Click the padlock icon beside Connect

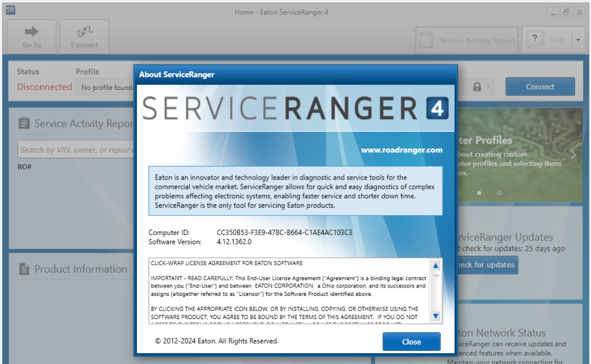pos(477,87)
